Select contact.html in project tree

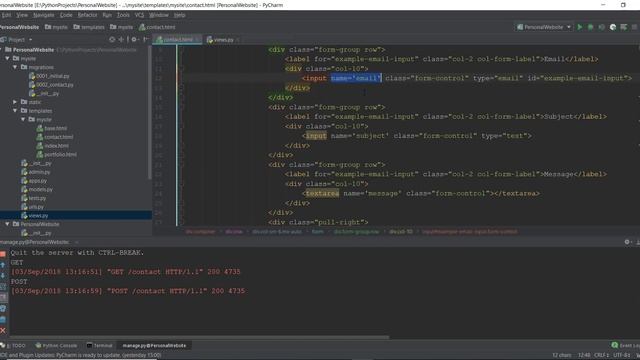(x=55, y=137)
